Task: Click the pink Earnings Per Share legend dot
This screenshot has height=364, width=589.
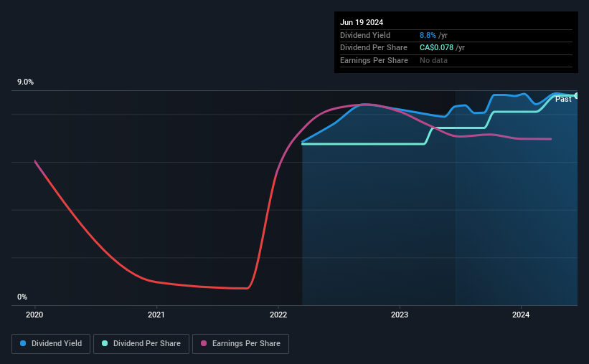Action: (204, 343)
